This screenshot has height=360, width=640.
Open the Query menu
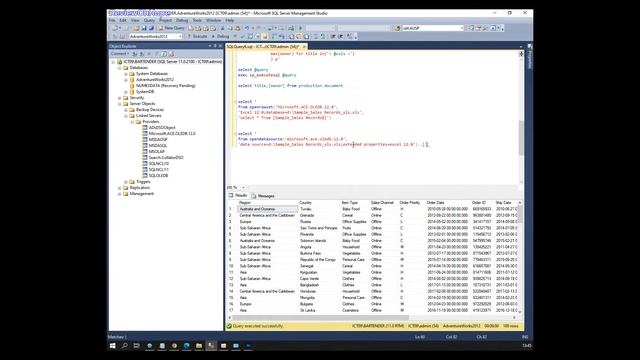pos(149,20)
